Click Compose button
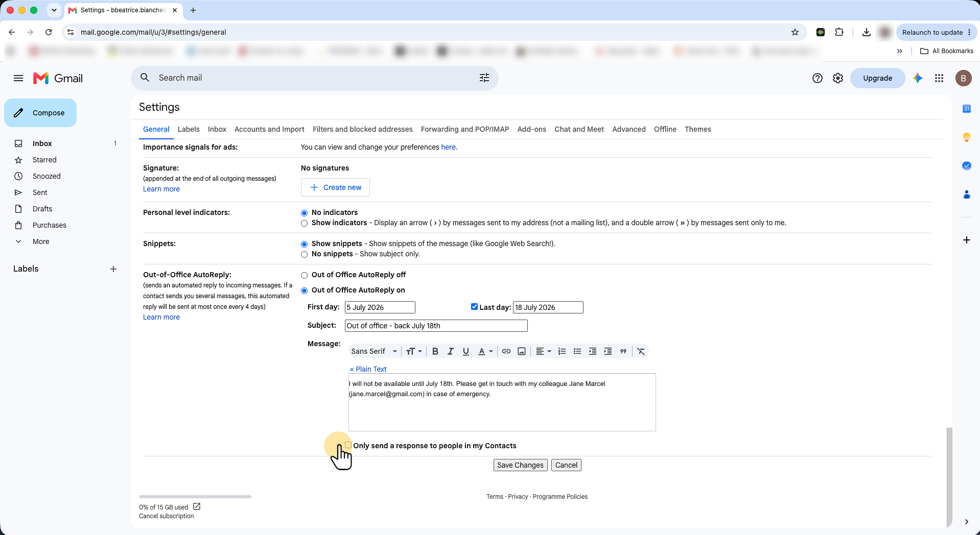This screenshot has height=535, width=980. pyautogui.click(x=40, y=113)
